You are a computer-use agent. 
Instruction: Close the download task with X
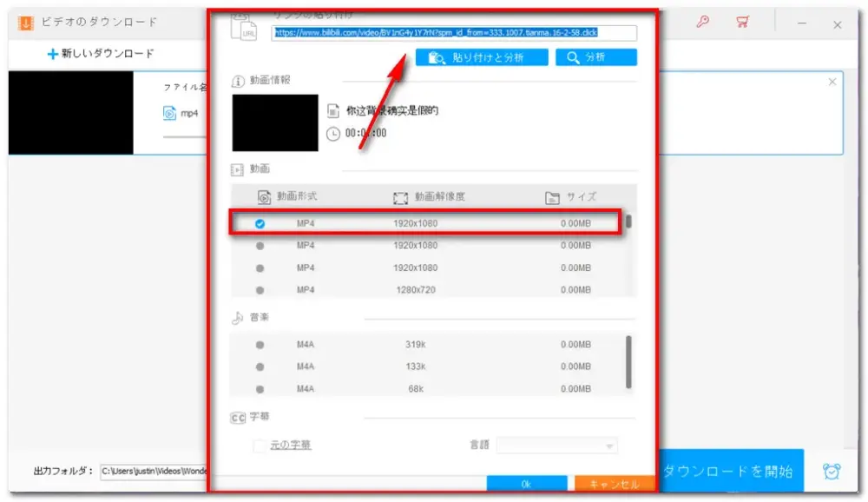832,82
